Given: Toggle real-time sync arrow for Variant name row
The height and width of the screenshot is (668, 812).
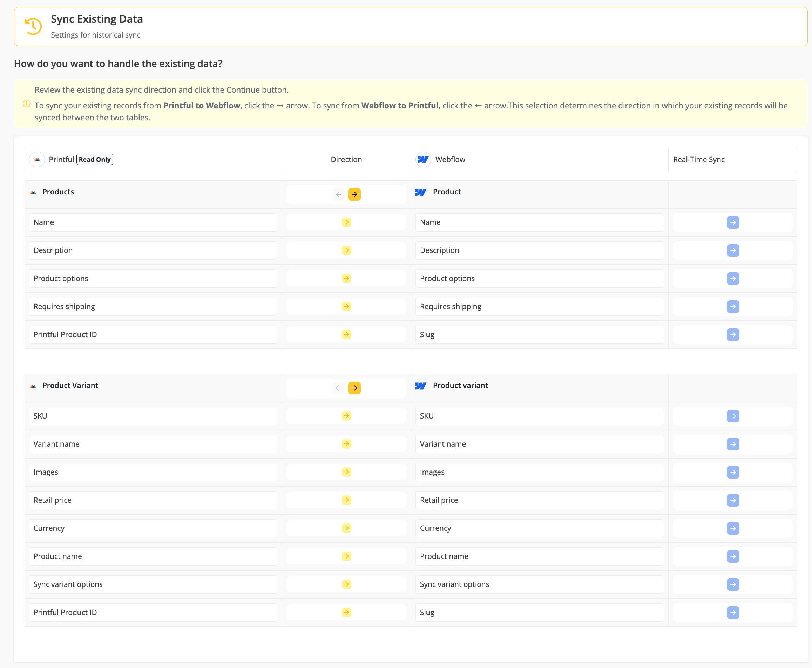Looking at the screenshot, I should 733,444.
